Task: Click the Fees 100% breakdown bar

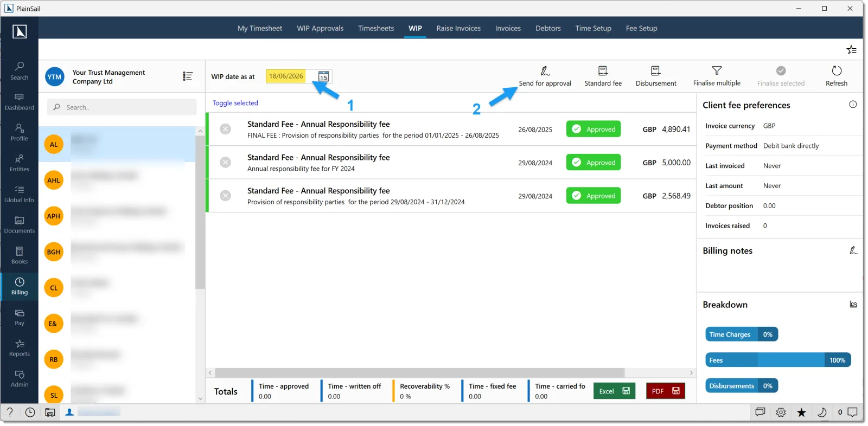Action: pos(778,360)
